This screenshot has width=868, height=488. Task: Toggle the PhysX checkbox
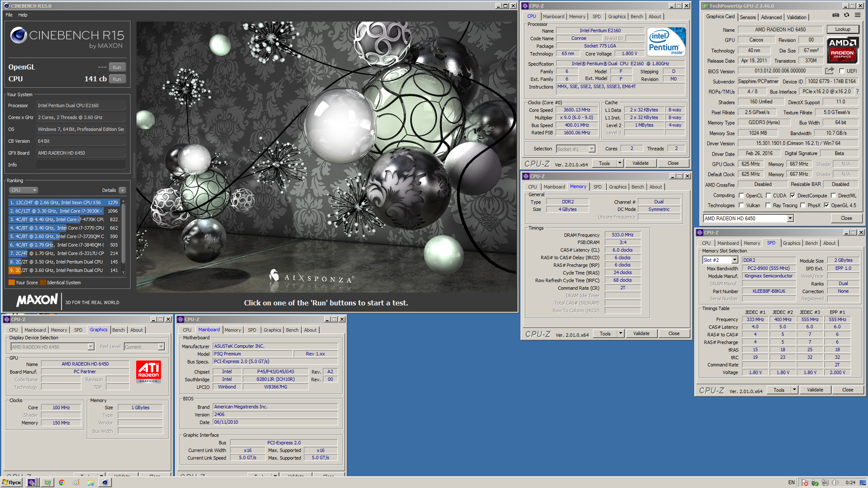(803, 205)
